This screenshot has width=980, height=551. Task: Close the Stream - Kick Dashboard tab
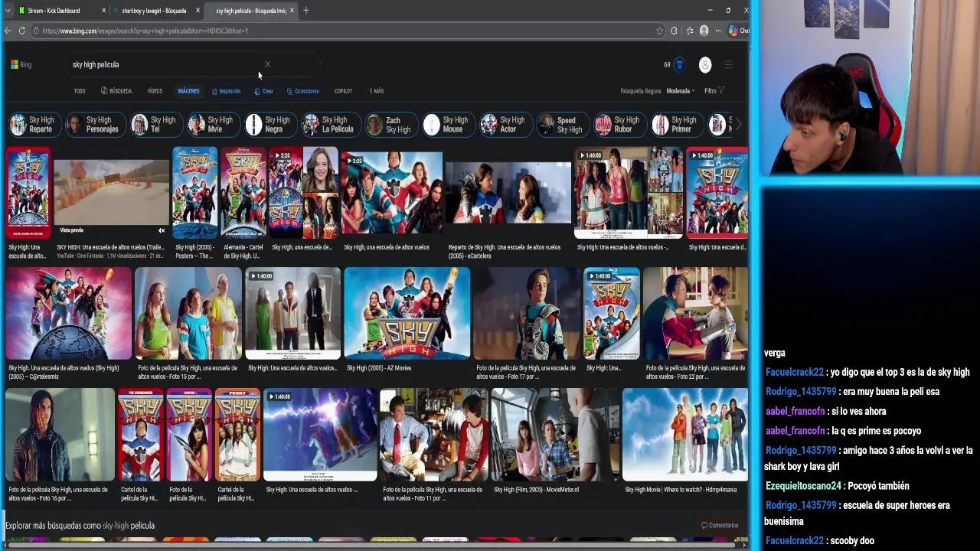[x=103, y=11]
